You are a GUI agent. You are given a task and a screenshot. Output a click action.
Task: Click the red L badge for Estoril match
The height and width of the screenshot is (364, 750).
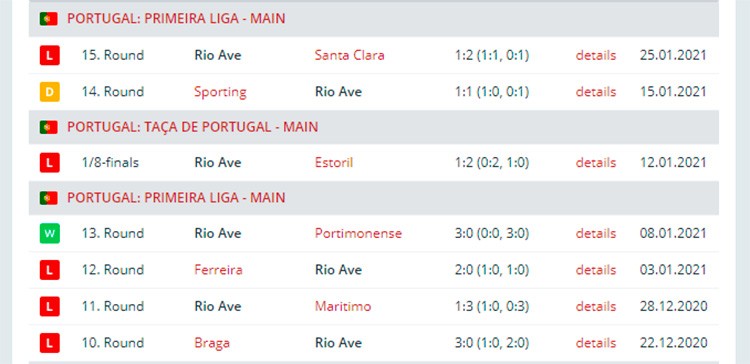pyautogui.click(x=49, y=163)
